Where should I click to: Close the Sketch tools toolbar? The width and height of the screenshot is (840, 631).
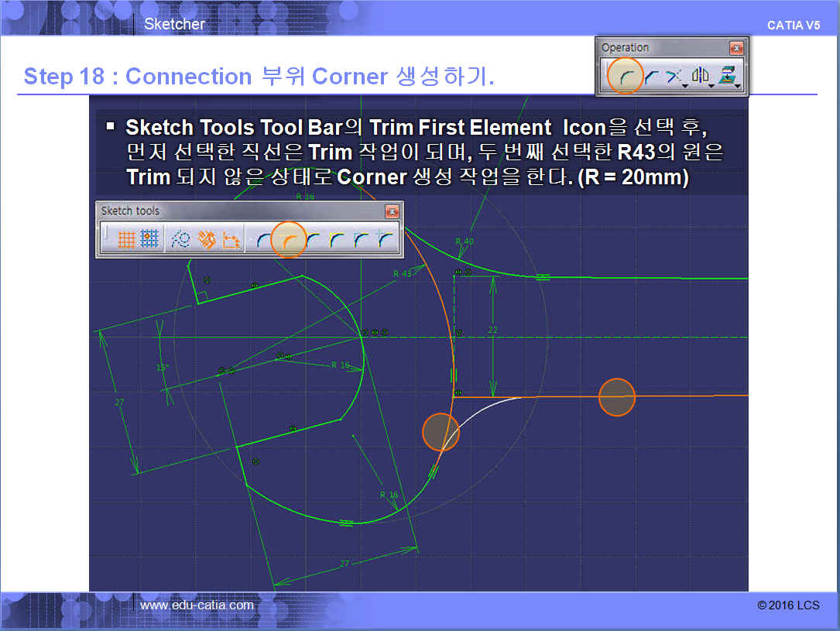click(392, 211)
